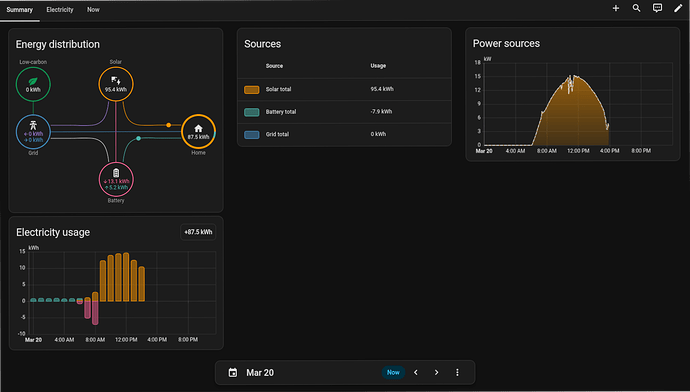This screenshot has height=392, width=690.
Task: Select the Home circle icon
Action: pos(198,132)
